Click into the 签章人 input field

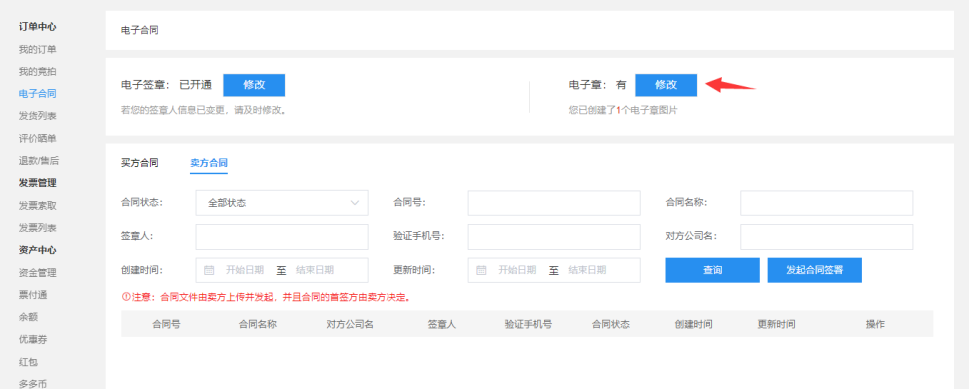click(282, 237)
